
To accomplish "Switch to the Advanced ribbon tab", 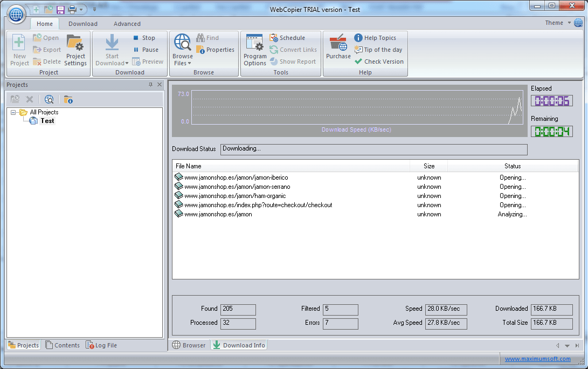I will [x=127, y=24].
